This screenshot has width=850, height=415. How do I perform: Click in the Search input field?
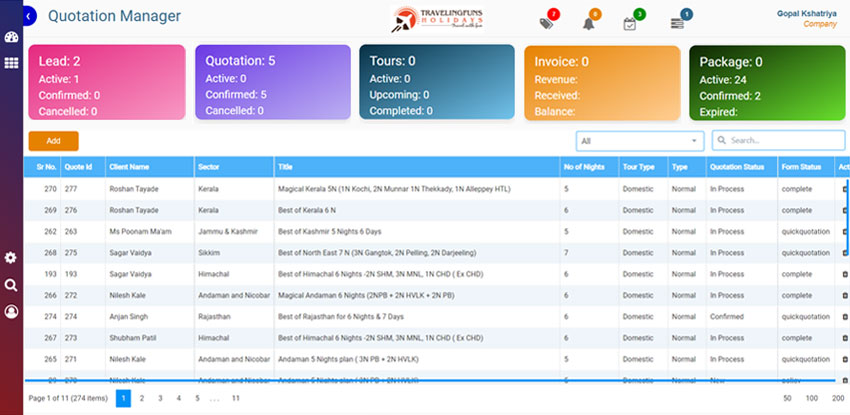(785, 141)
